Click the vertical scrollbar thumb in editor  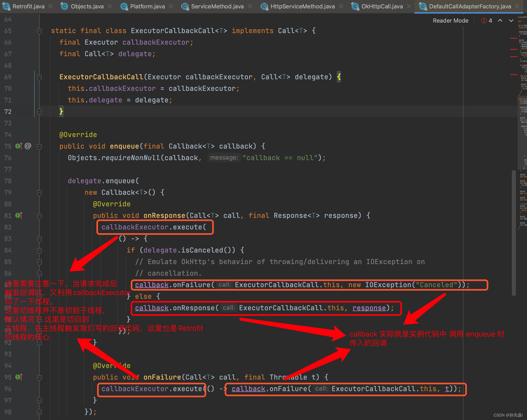[514, 233]
